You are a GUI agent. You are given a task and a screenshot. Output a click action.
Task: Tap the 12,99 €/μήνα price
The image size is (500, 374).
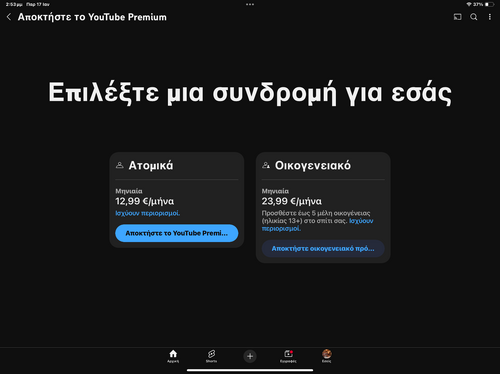point(144,201)
